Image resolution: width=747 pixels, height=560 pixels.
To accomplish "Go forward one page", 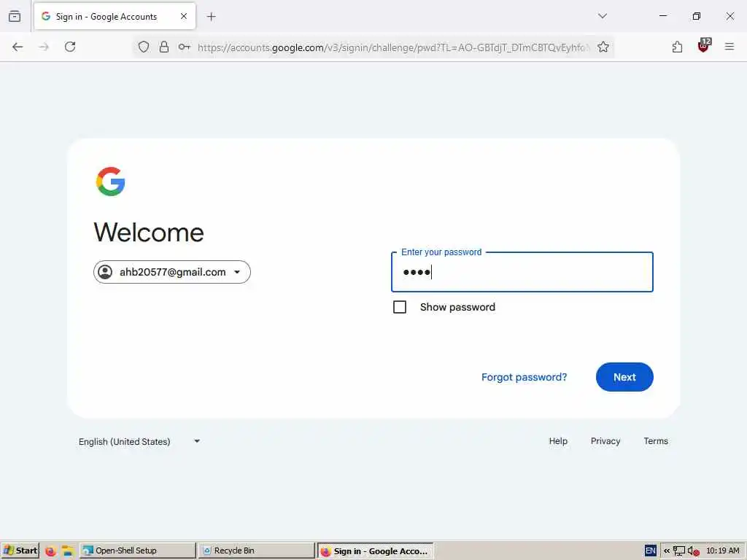I will point(44,47).
